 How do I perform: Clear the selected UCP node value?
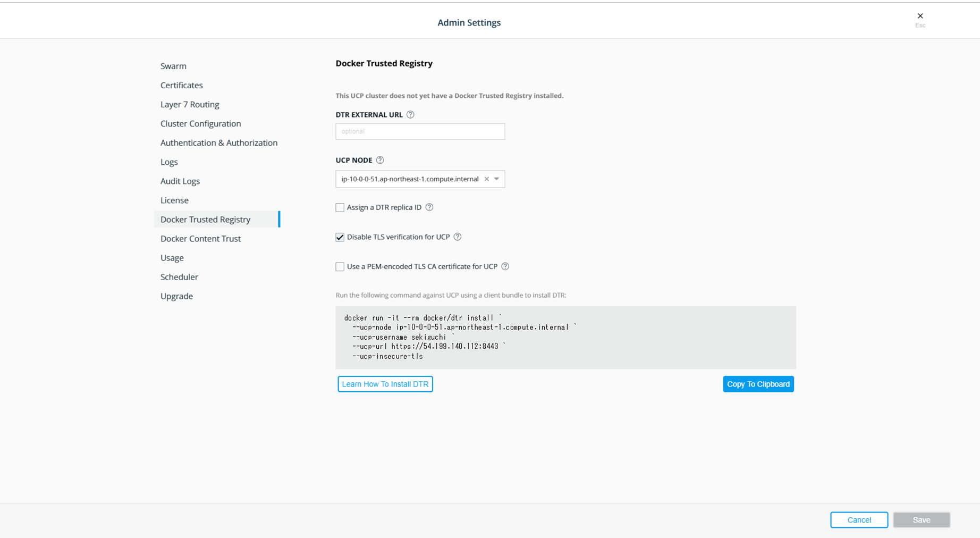click(486, 179)
